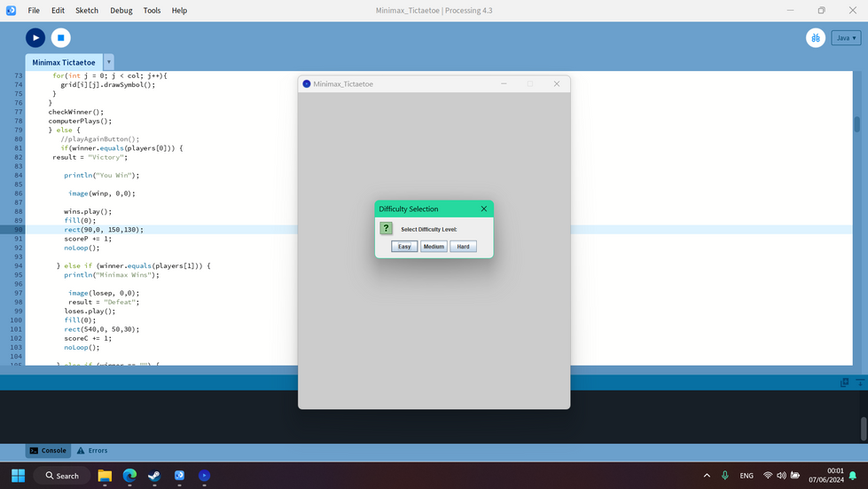Click the code line checkWinner();
868x489 pixels.
click(76, 112)
